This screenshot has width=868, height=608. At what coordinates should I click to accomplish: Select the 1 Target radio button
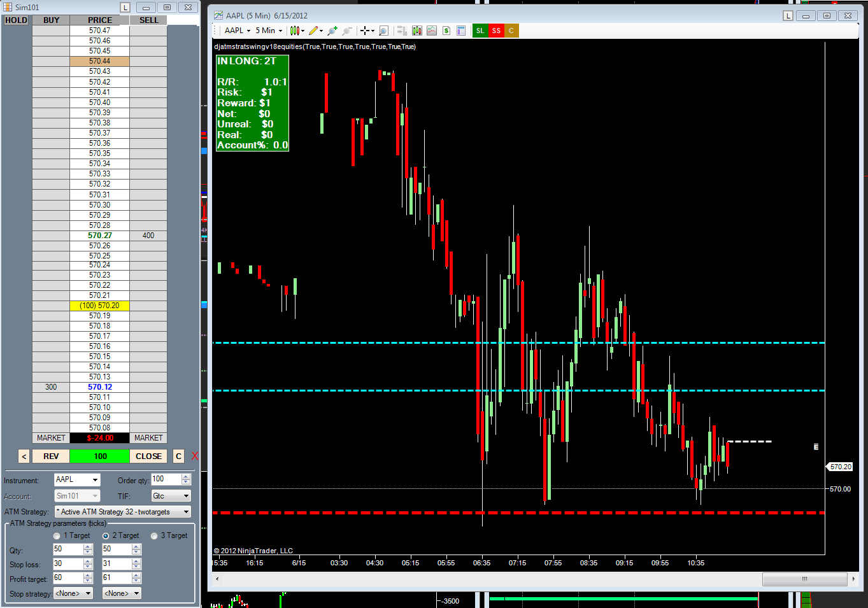[x=57, y=536]
